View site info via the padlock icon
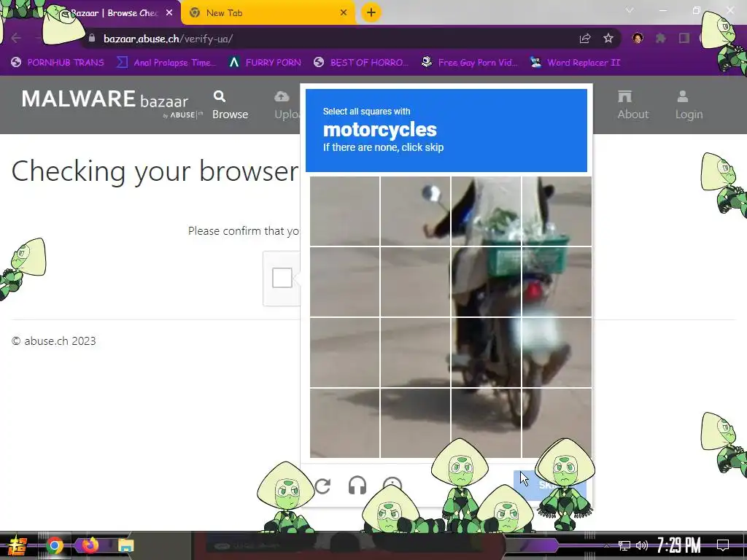Screen dimensions: 747x560 (92, 38)
